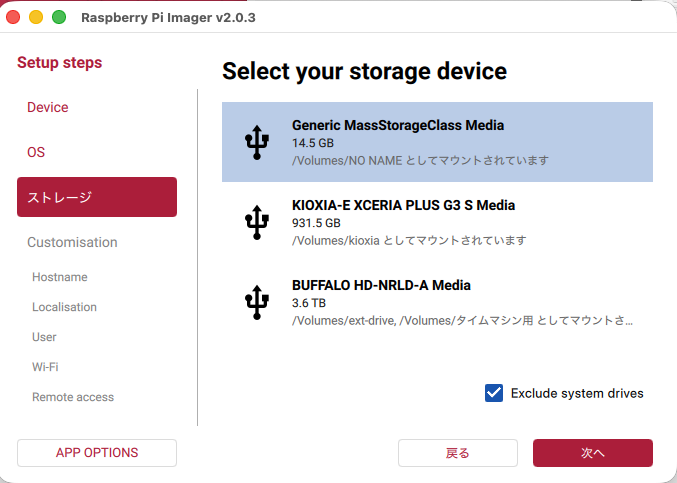Image resolution: width=677 pixels, height=483 pixels.
Task: Select Localisation in the sidebar
Action: [x=65, y=307]
